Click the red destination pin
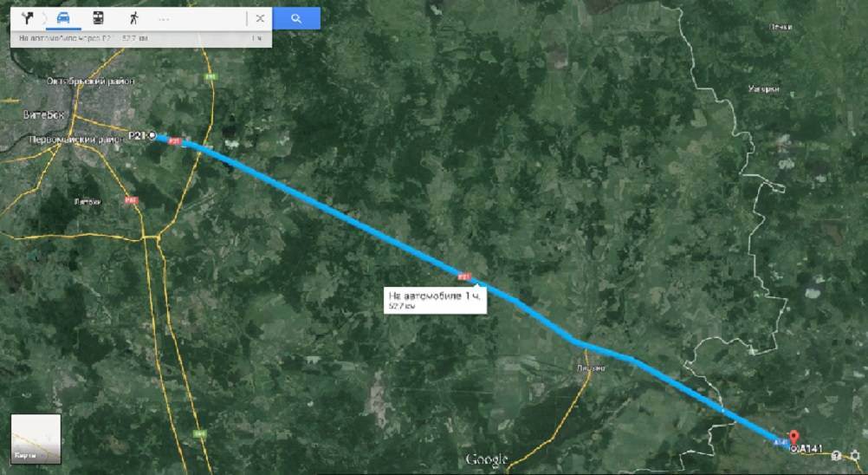This screenshot has height=475, width=868. point(794,438)
